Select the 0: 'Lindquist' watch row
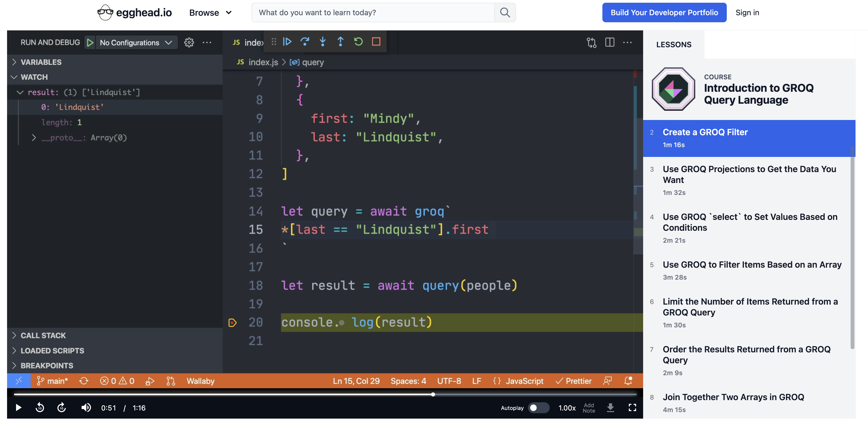The width and height of the screenshot is (868, 430). pyautogui.click(x=115, y=107)
